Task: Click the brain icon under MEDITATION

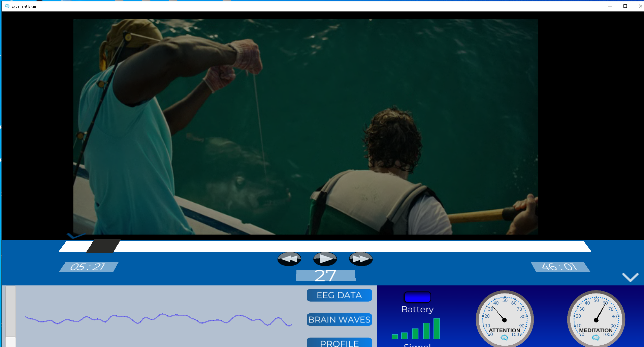Action: pos(595,338)
